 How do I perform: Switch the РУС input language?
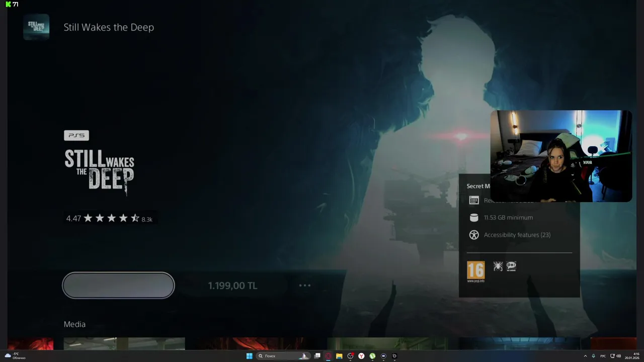[603, 356]
